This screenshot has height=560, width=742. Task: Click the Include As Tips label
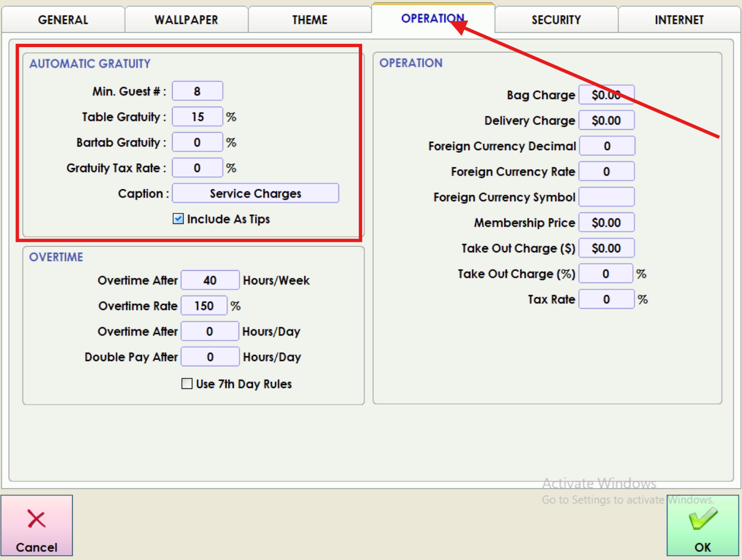[x=228, y=219]
